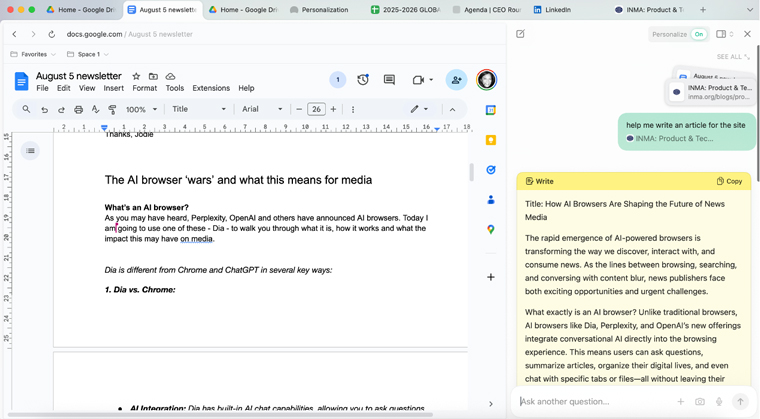Open Google Keep side panel
Image resolution: width=760 pixels, height=419 pixels.
(x=491, y=140)
